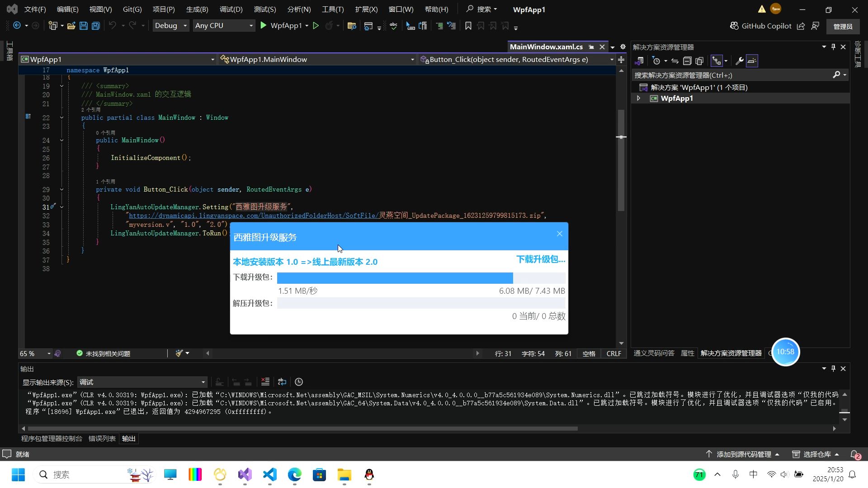Open the 65 % zoom level dropdown
Viewport: 868px width, 488px height.
coord(35,353)
